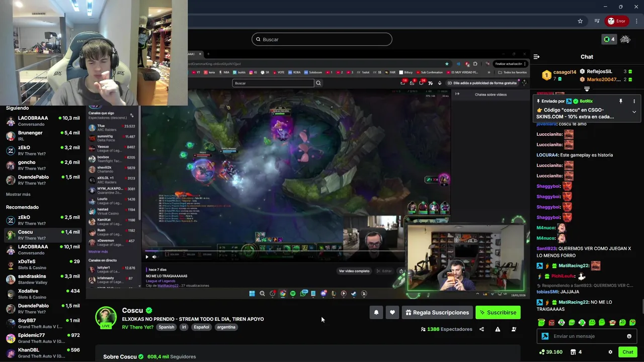Click Epidemic77 avatar in sidebar
Image resolution: width=644 pixels, height=362 pixels.
coord(11,338)
